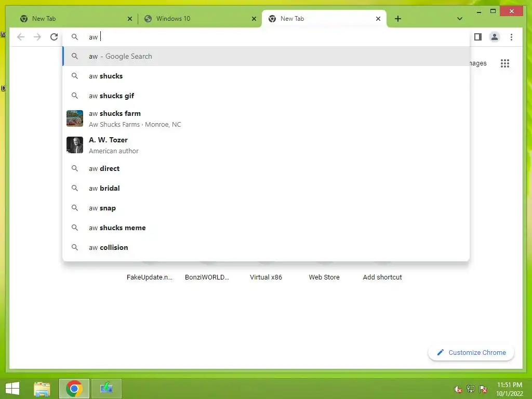The height and width of the screenshot is (399, 532).
Task: Click the muted volume tray icon
Action: [458, 389]
